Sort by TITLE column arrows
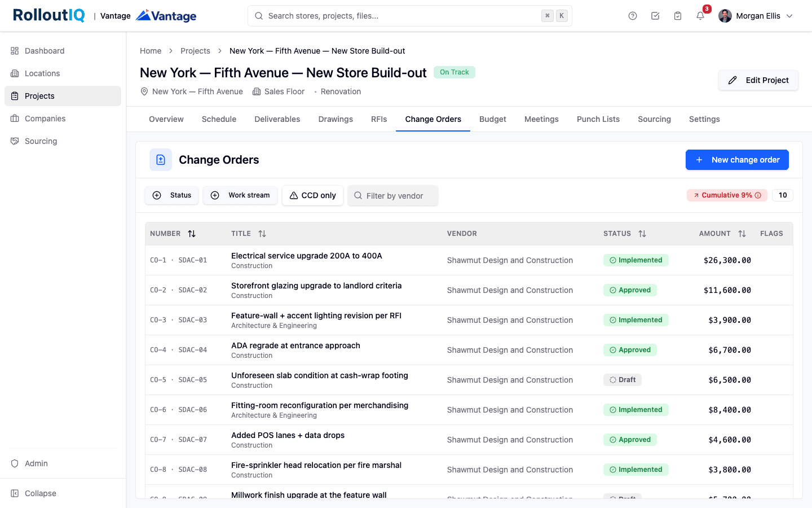812x508 pixels. [x=262, y=234]
